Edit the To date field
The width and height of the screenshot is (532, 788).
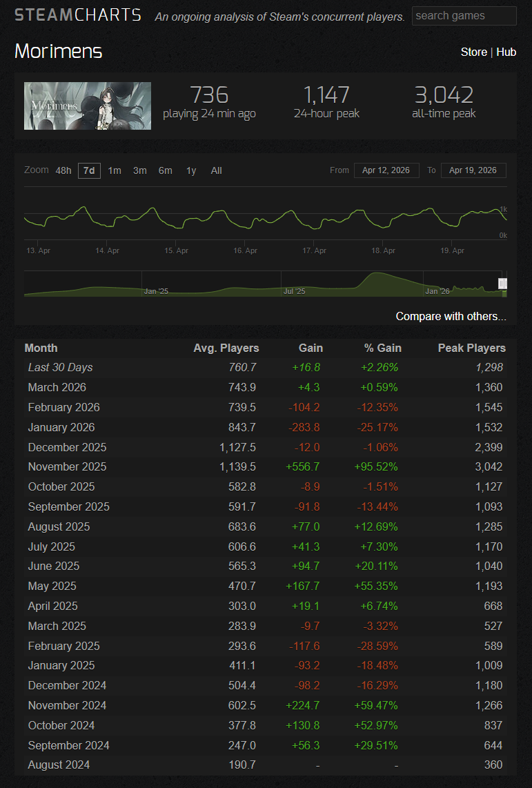coord(473,170)
